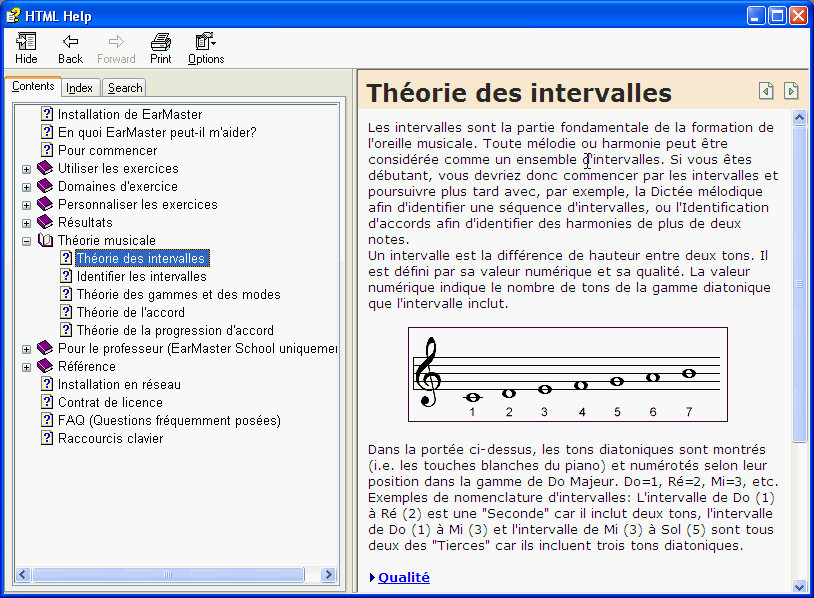
Task: Click the Référence book icon
Action: tap(46, 366)
